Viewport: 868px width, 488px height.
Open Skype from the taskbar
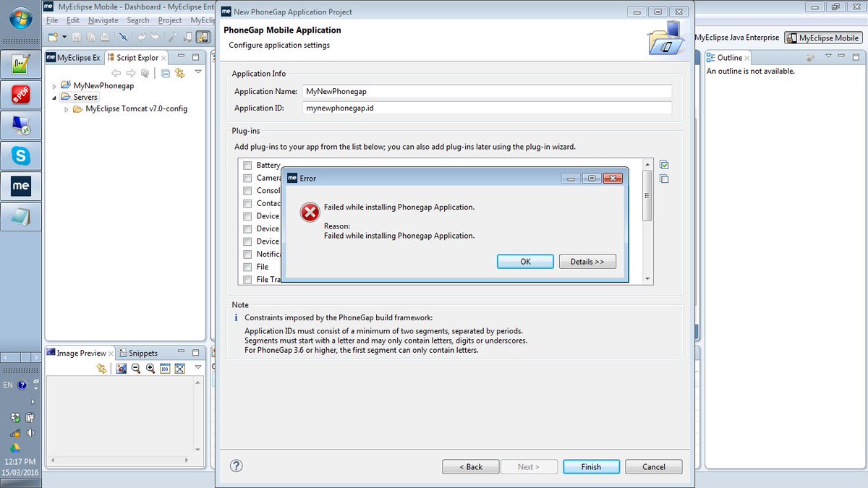[x=21, y=155]
